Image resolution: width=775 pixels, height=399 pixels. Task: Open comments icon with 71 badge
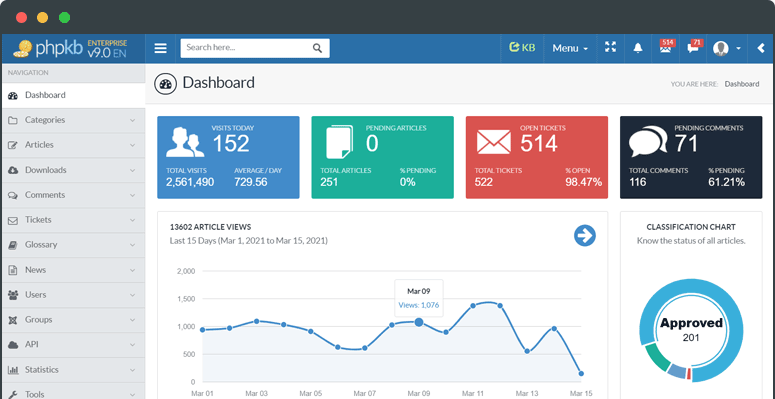pos(694,46)
